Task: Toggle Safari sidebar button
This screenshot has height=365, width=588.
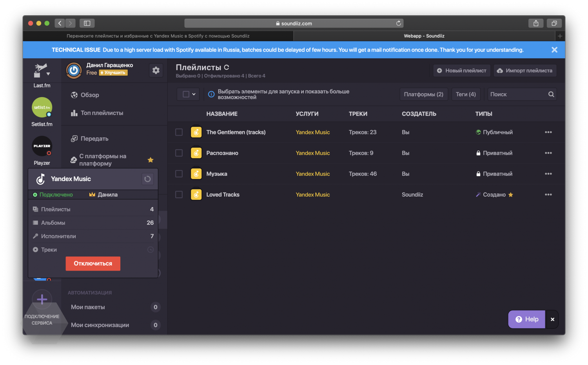Action: pyautogui.click(x=87, y=23)
